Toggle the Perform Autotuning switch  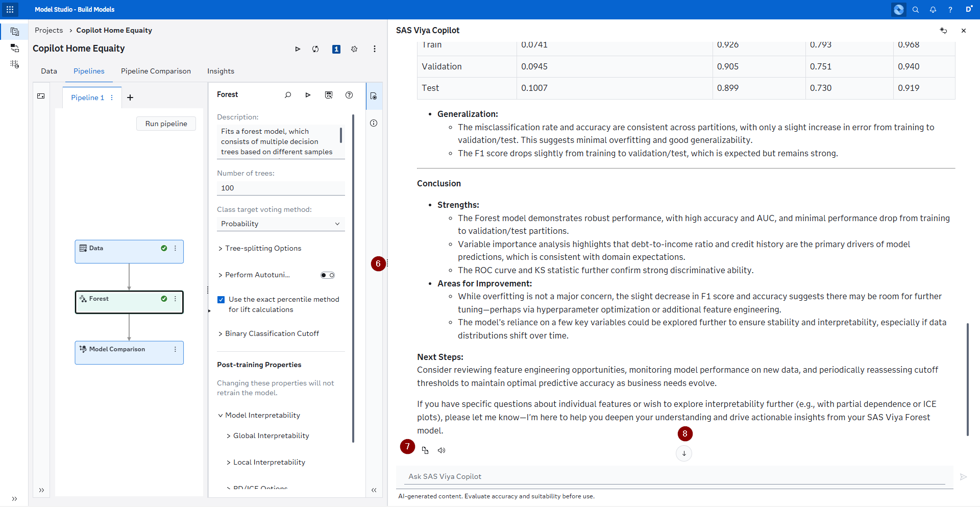(328, 275)
